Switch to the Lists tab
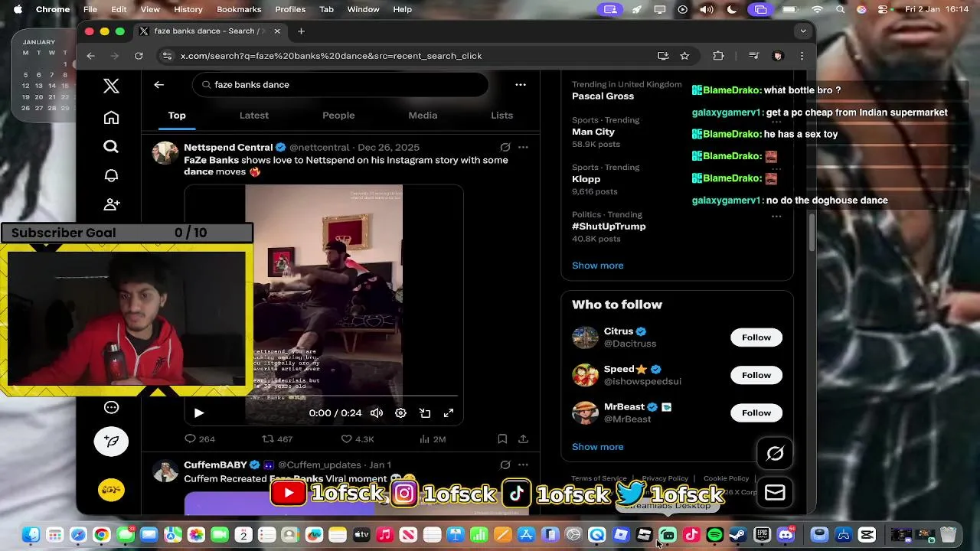The height and width of the screenshot is (551, 980). (x=501, y=115)
